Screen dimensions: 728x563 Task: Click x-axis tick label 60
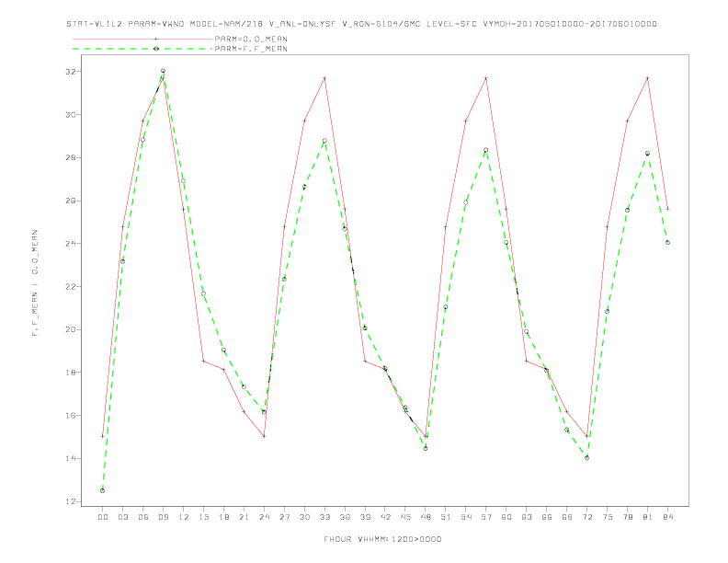(x=506, y=517)
